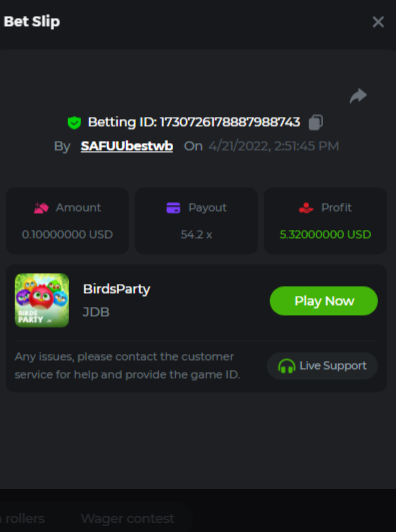
Task: Click the BirdsParty game title
Action: click(116, 289)
